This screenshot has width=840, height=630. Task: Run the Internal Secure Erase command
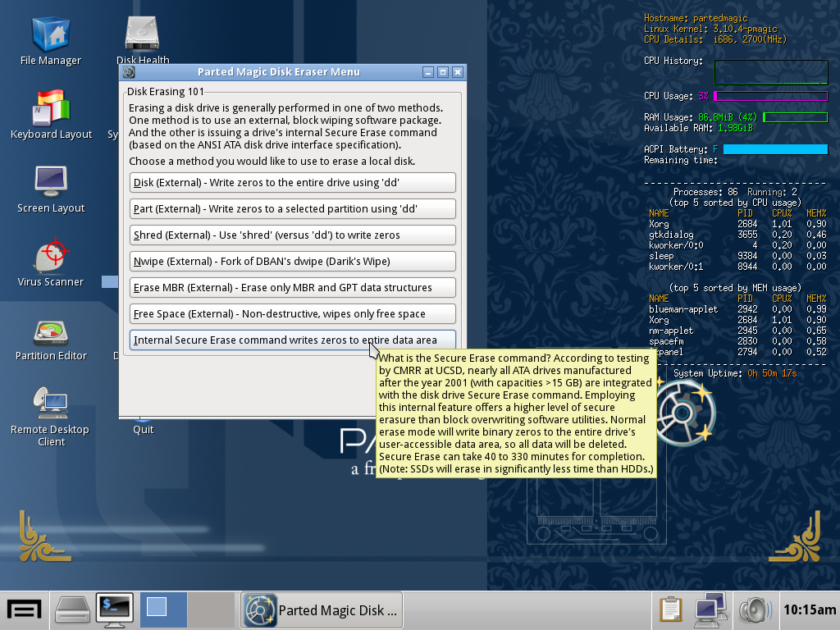pos(293,340)
